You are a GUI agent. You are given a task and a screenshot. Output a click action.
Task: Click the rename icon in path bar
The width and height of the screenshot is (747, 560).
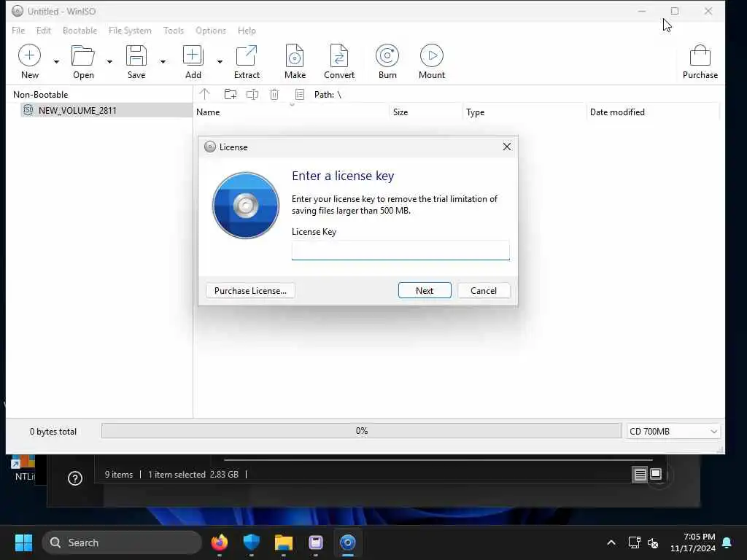pyautogui.click(x=252, y=94)
